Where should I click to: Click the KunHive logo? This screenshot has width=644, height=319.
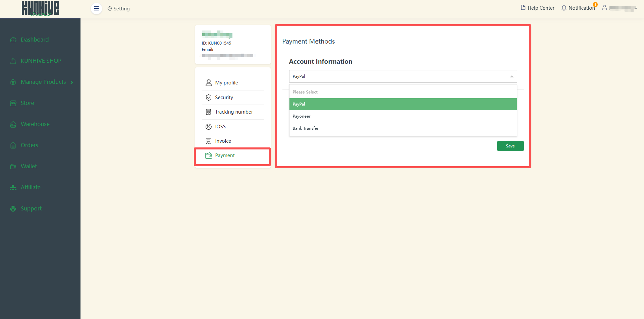coord(40,8)
